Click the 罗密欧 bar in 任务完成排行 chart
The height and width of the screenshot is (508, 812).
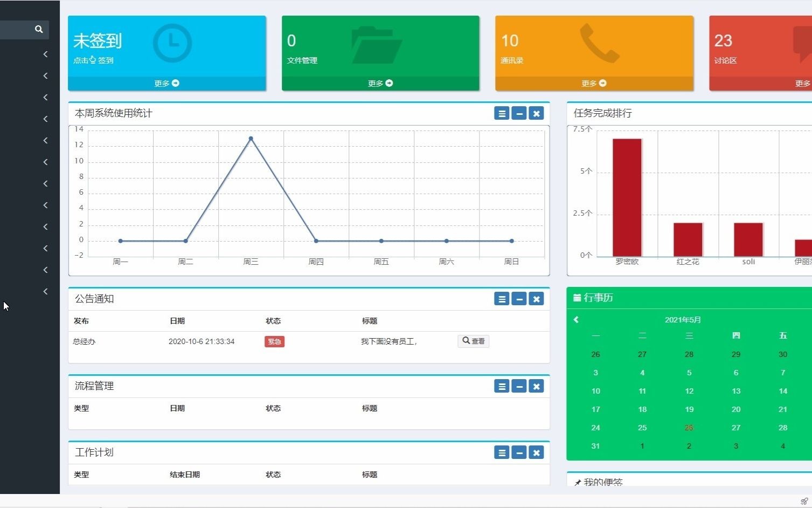coord(627,197)
